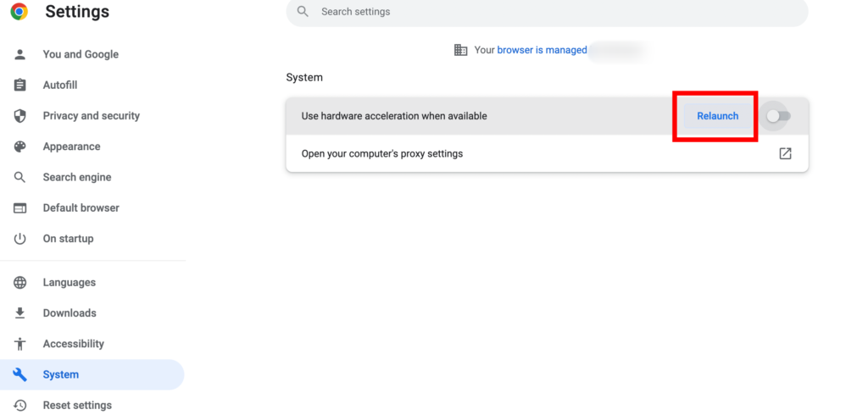Image resolution: width=868 pixels, height=420 pixels.
Task: Toggle hardware acceleration switch
Action: [x=778, y=116]
